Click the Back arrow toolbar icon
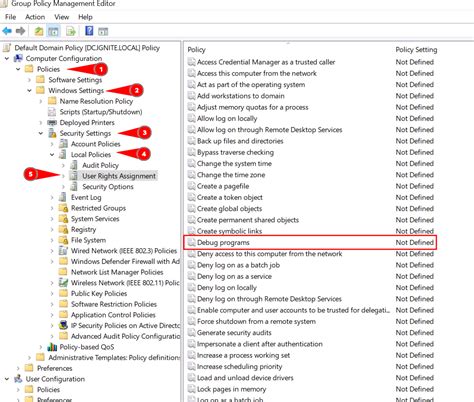Viewport: 474px width, 402px height. point(7,31)
